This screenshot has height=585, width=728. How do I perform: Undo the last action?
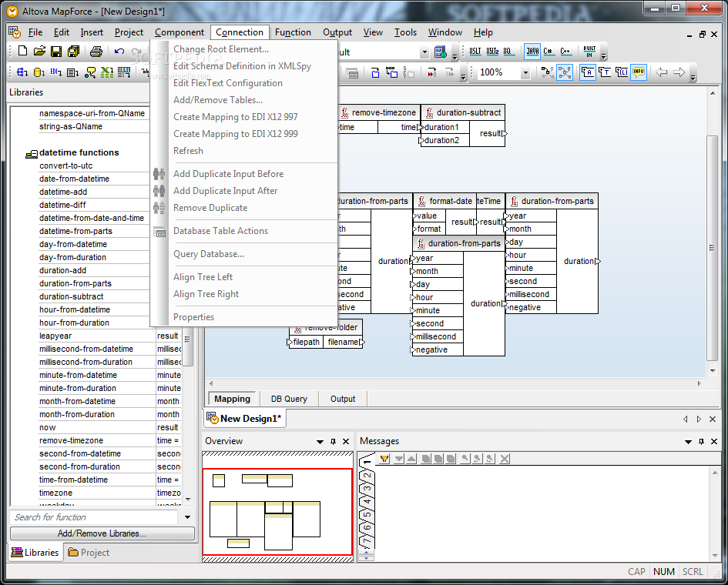tap(119, 51)
